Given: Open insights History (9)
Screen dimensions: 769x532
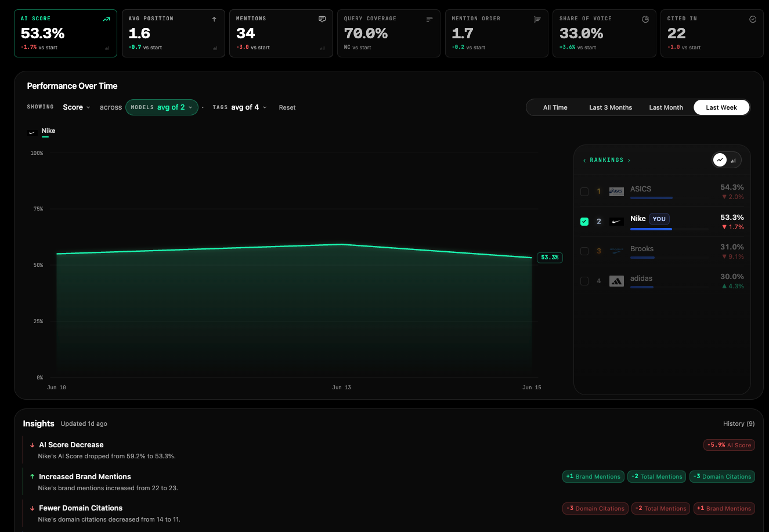Looking at the screenshot, I should [x=739, y=424].
